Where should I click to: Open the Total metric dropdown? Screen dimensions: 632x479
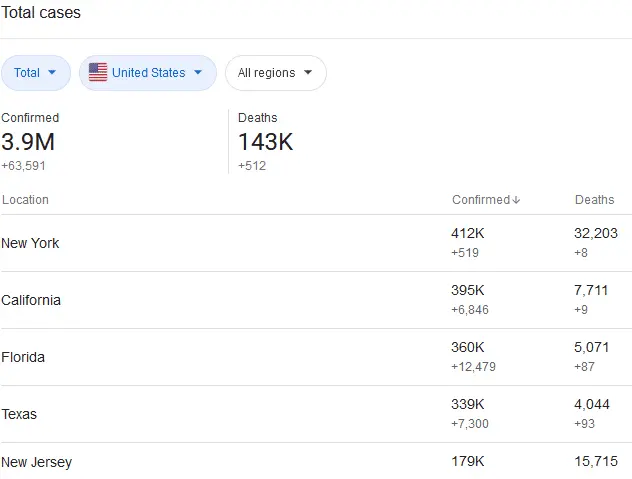click(36, 73)
